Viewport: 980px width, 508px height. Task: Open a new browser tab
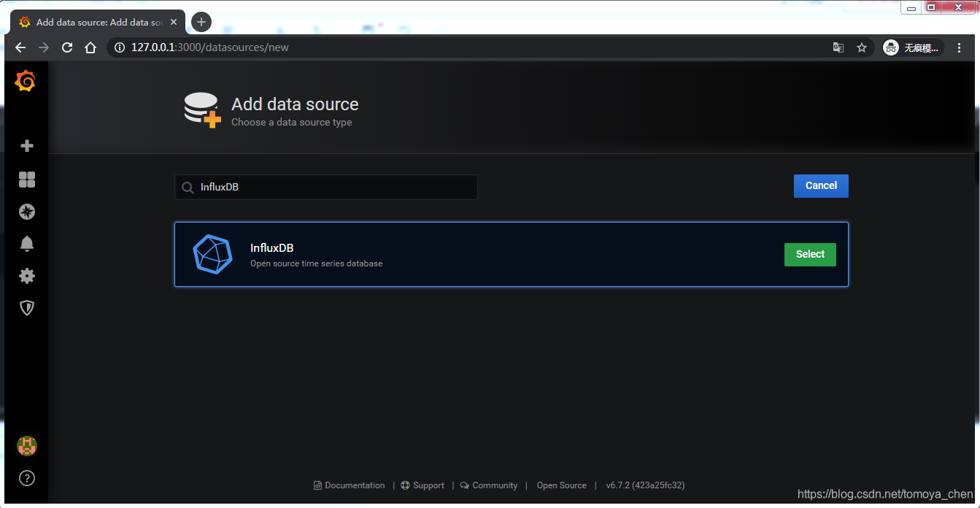[x=201, y=22]
